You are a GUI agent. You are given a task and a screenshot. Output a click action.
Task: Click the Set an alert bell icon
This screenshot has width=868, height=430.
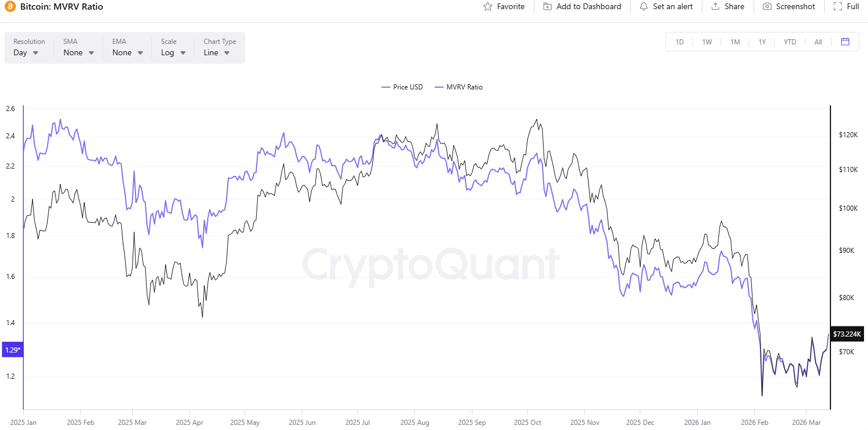click(x=644, y=6)
